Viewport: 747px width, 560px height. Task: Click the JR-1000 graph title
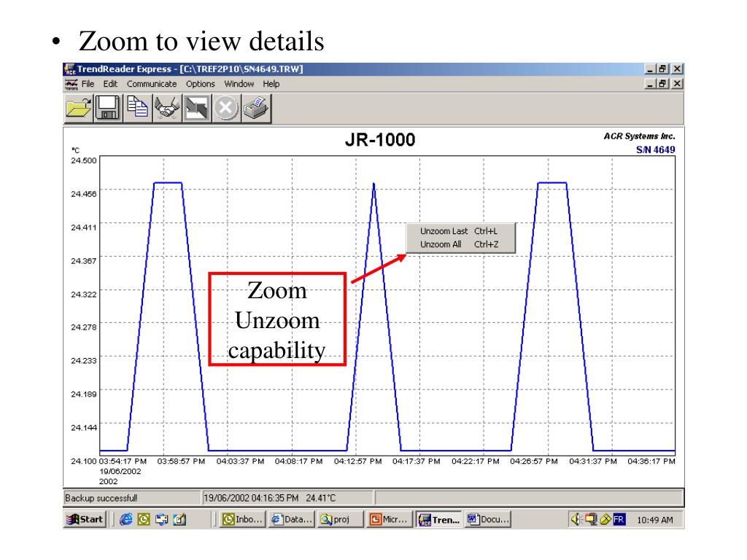pos(380,140)
